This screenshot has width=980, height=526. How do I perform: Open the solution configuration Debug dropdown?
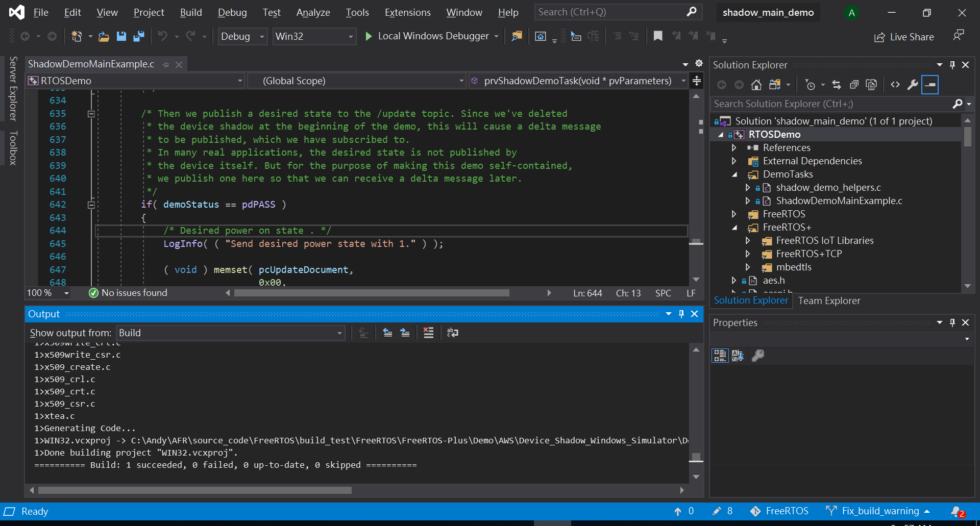click(262, 36)
